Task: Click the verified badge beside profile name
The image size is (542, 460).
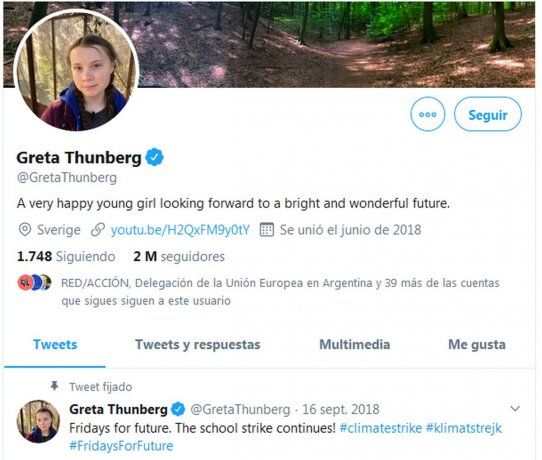Action: tap(154, 157)
